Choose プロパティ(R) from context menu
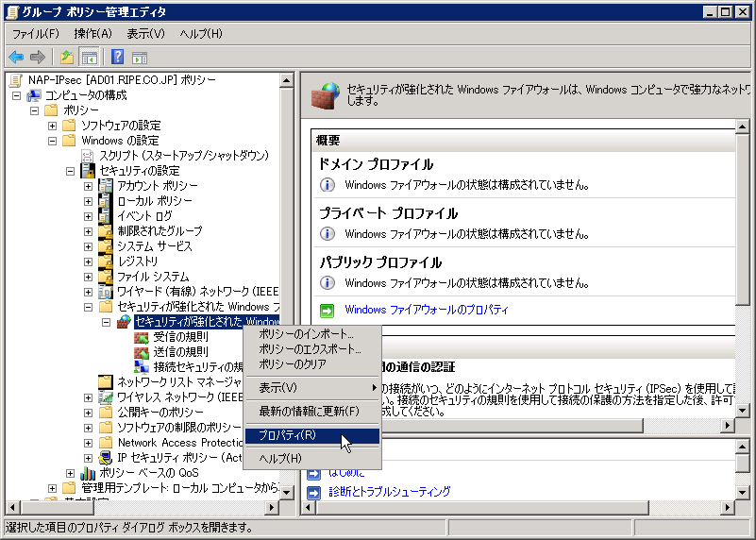756x540 pixels. (312, 435)
